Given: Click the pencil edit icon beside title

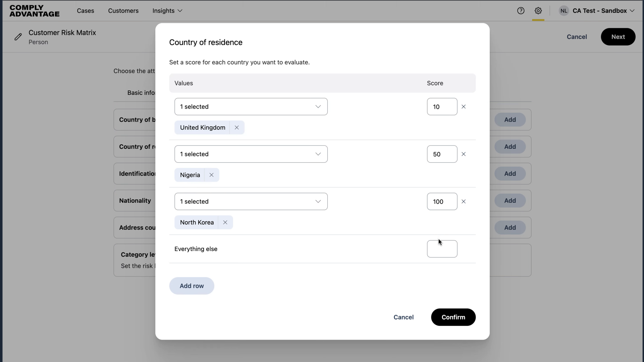Looking at the screenshot, I should tap(18, 37).
